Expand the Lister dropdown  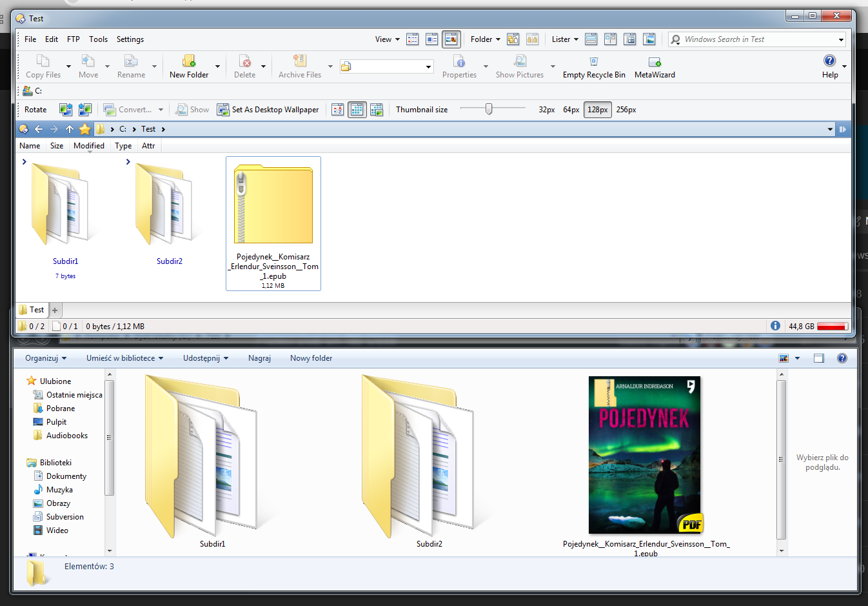coord(565,39)
